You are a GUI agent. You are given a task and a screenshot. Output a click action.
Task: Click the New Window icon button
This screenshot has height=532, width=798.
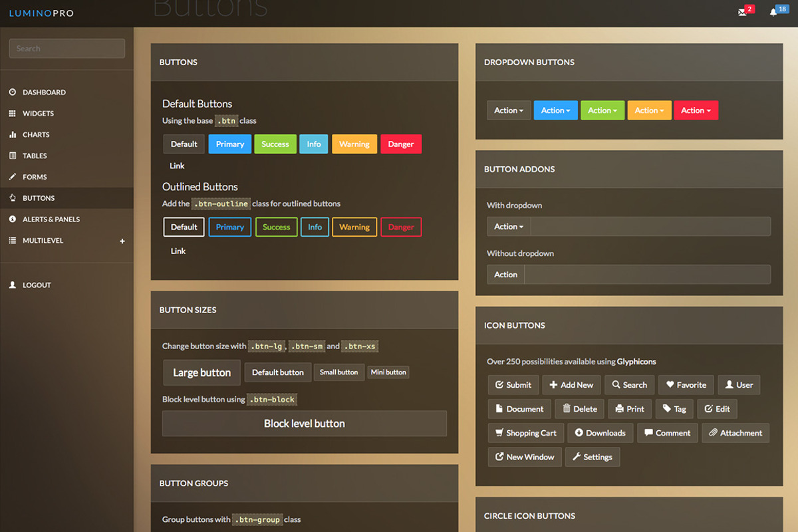tap(524, 457)
